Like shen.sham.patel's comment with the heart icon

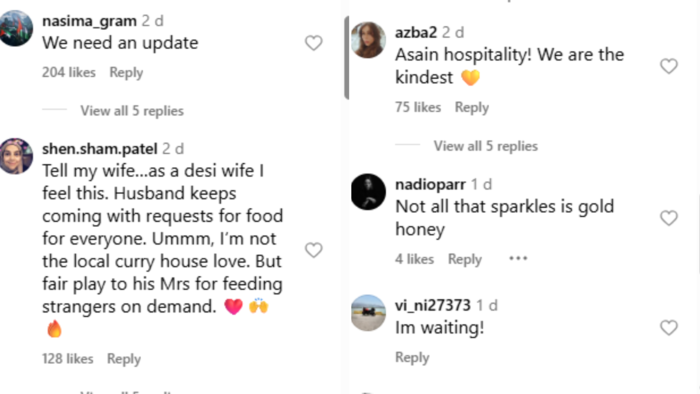click(313, 250)
